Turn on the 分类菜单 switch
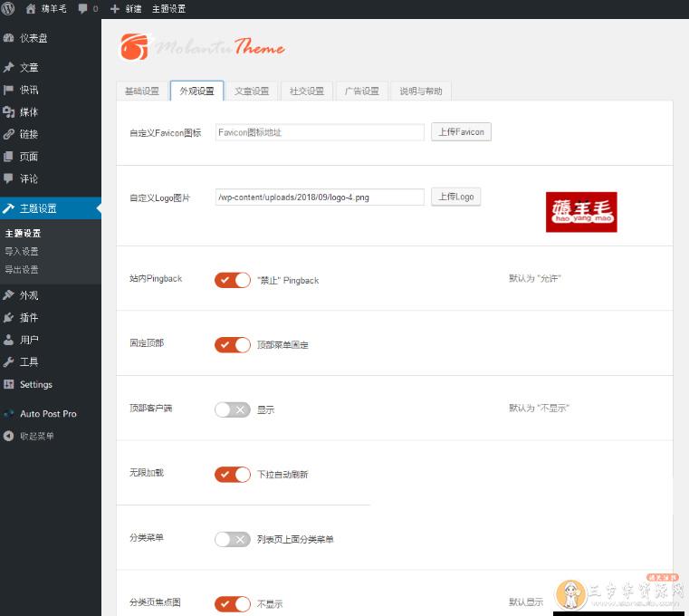The width and height of the screenshot is (689, 616). pos(232,539)
